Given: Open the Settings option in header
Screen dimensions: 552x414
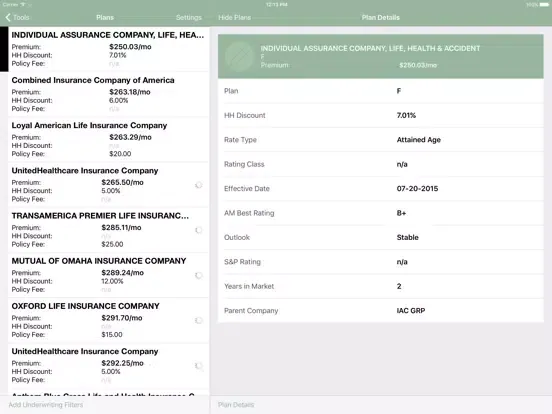Looking at the screenshot, I should [189, 17].
